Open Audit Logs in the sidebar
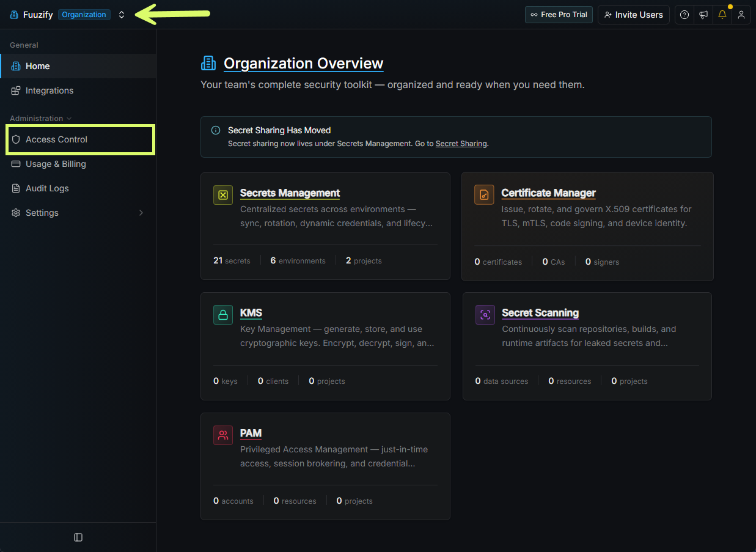The width and height of the screenshot is (756, 552). click(x=78, y=188)
